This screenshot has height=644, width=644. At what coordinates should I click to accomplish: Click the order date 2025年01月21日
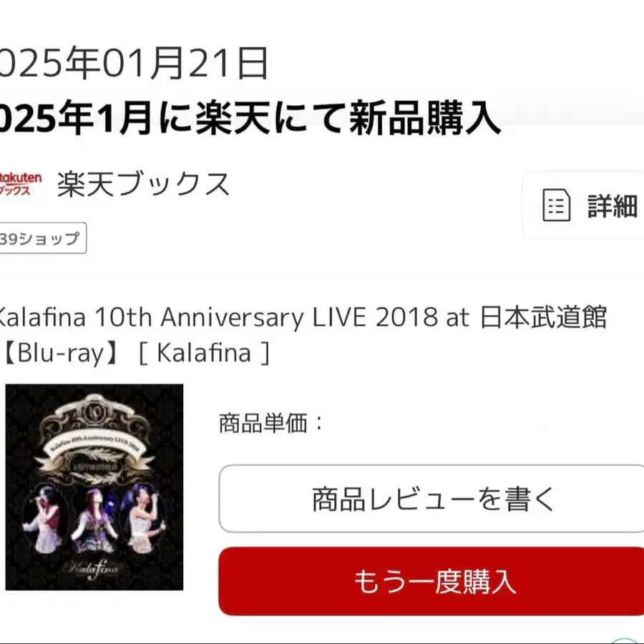(x=134, y=63)
